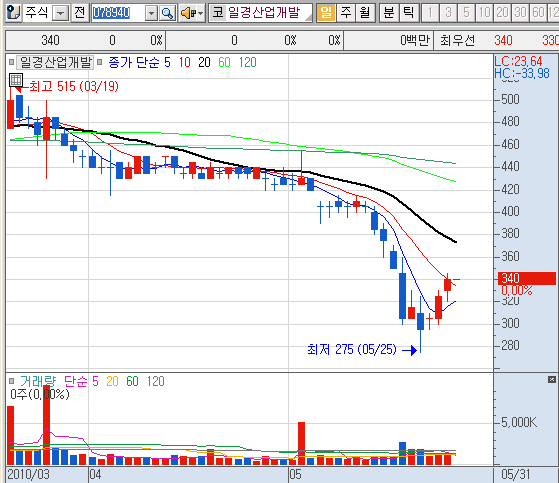Click the 최고 515 (03/19) high label
Viewport: 559px width, 483px height.
tap(73, 86)
